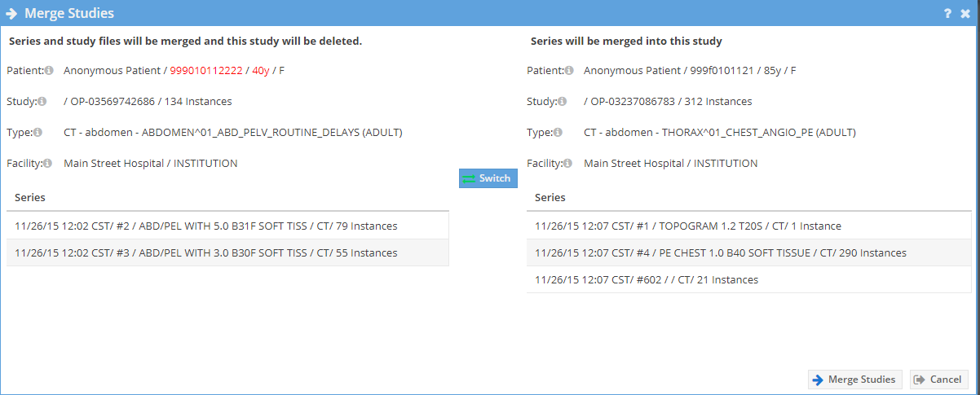The width and height of the screenshot is (980, 395).
Task: Click the red patient ID 999010112222
Action: (x=206, y=71)
